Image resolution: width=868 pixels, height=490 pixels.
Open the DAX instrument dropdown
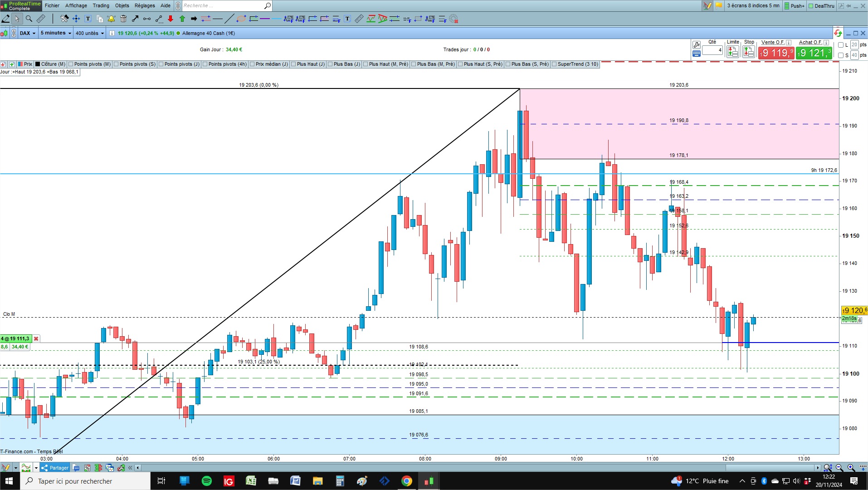click(x=28, y=33)
